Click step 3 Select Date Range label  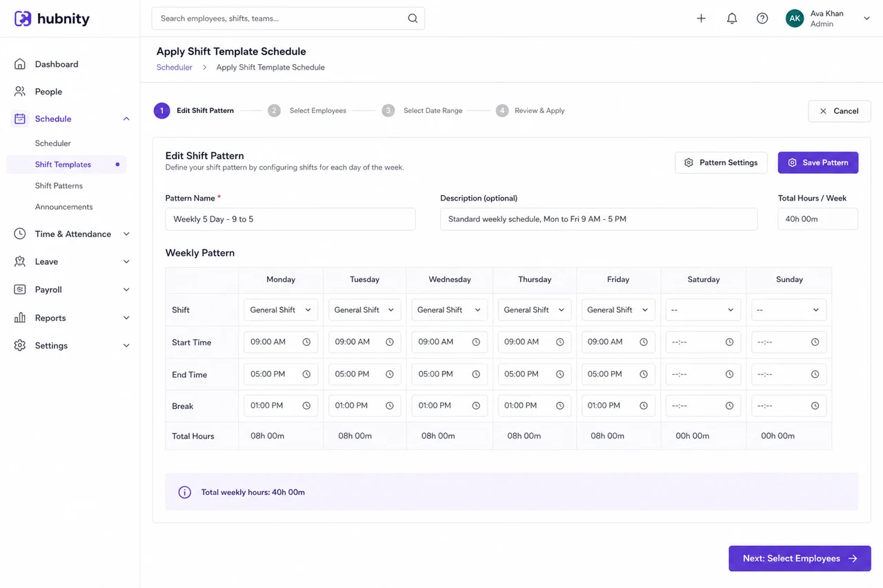[x=433, y=110]
